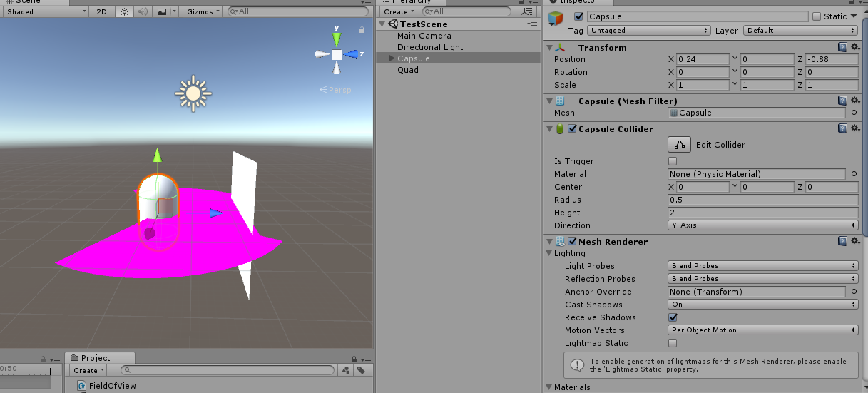Open Reflection Probes dropdown

click(x=762, y=279)
